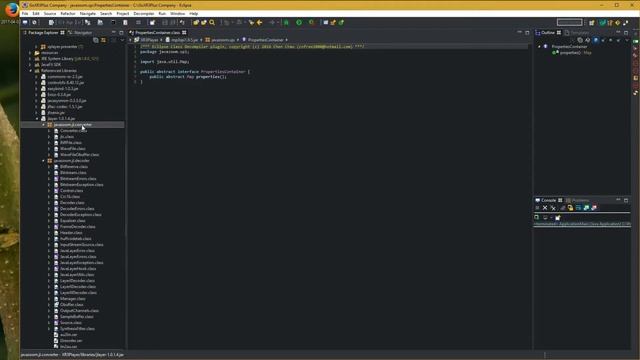Collapse the Referenced Libraries node
Image resolution: width=640 pixels, height=360 pixels.
tap(31, 71)
